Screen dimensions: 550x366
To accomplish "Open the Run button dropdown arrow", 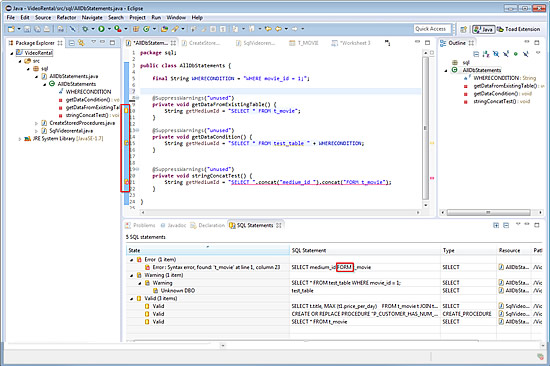I will 109,29.
